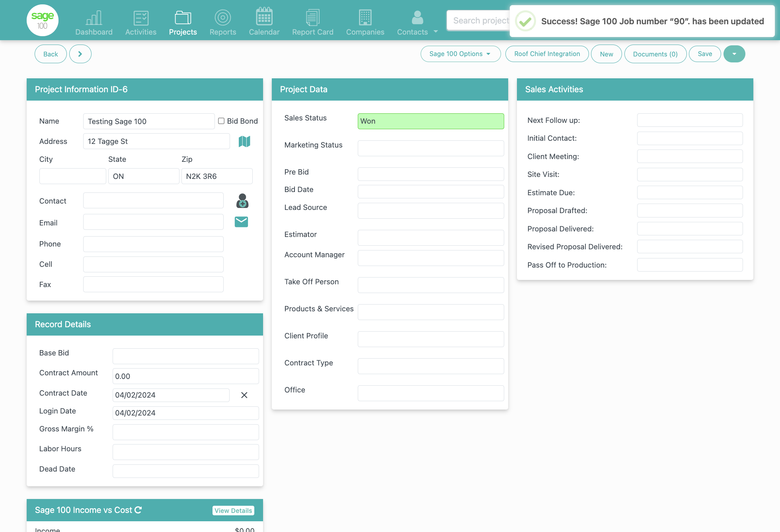Refresh Sage 100 Income vs Cost
The width and height of the screenshot is (780, 532).
[x=138, y=510]
